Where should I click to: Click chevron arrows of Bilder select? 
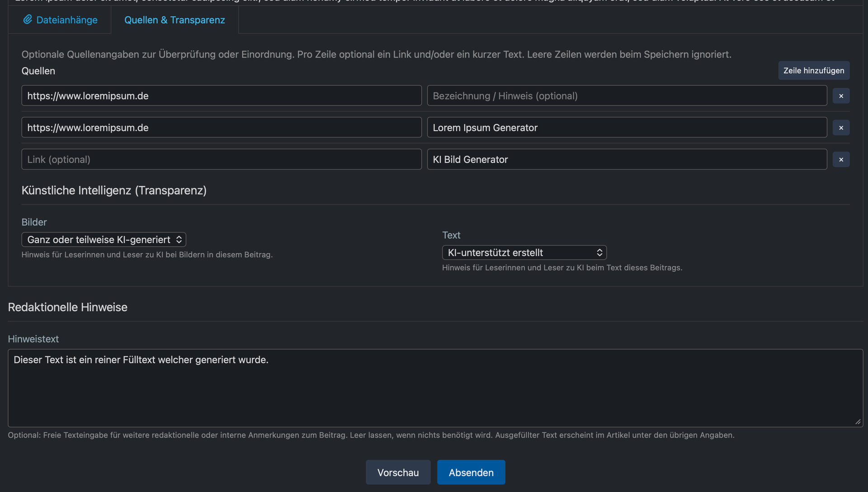coord(179,240)
